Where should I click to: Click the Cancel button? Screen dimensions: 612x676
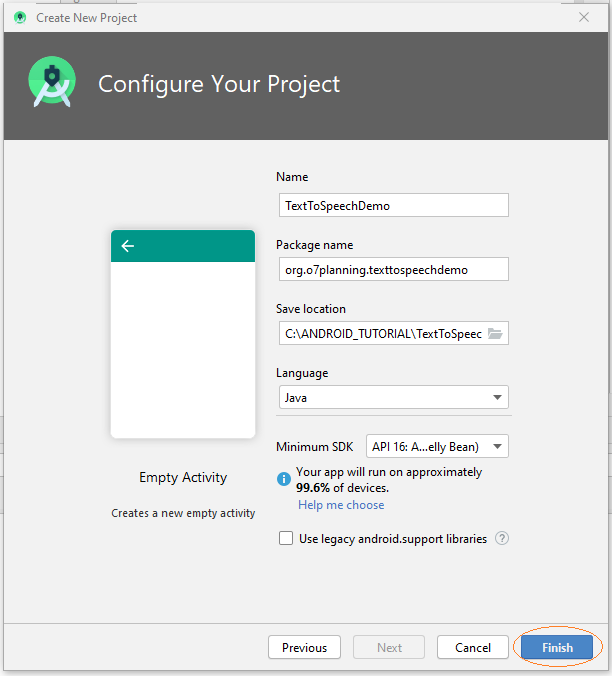click(473, 647)
